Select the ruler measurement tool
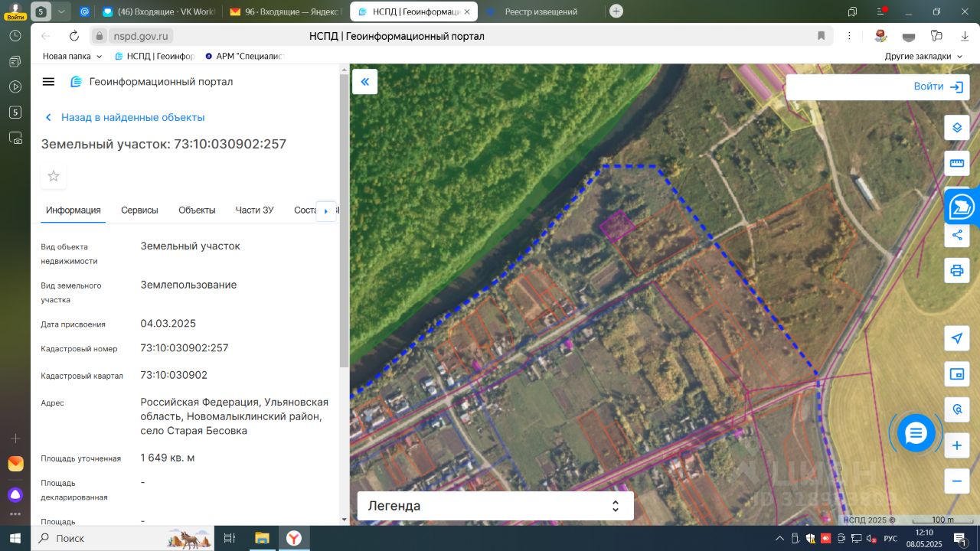Viewport: 980px width, 551px height. coord(957,163)
